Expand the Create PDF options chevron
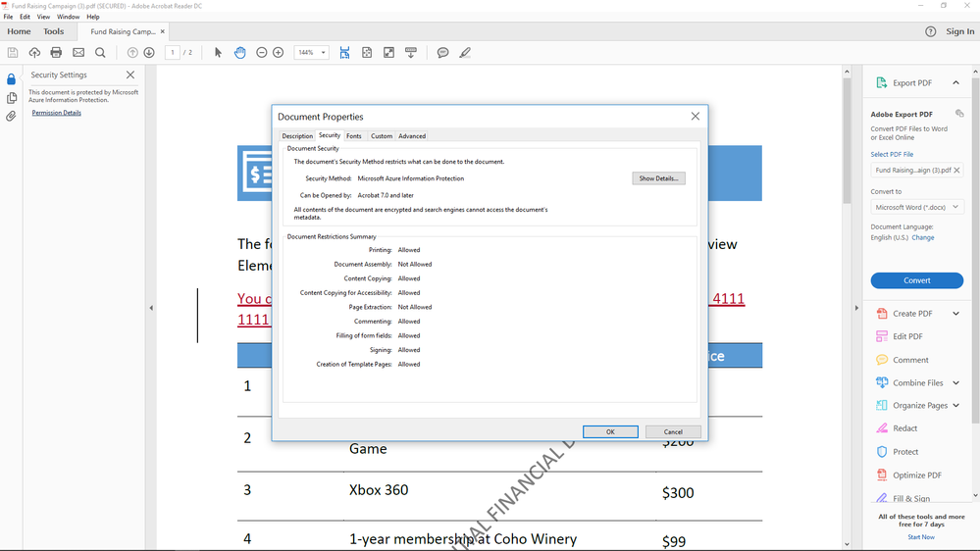The image size is (980, 551). [x=955, y=314]
